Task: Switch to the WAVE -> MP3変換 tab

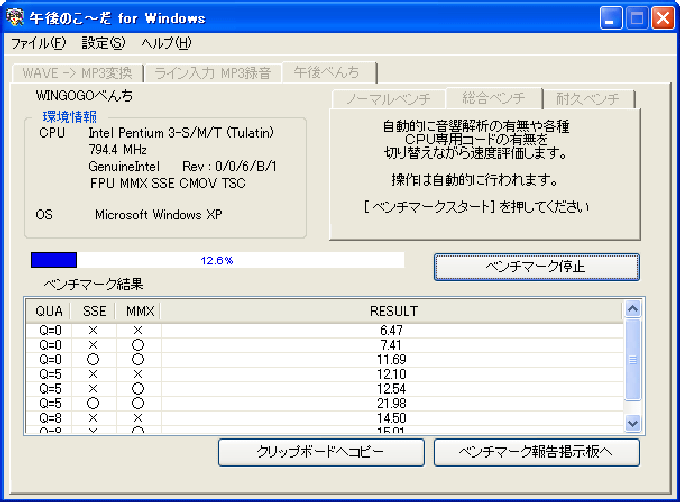Action: click(x=78, y=73)
